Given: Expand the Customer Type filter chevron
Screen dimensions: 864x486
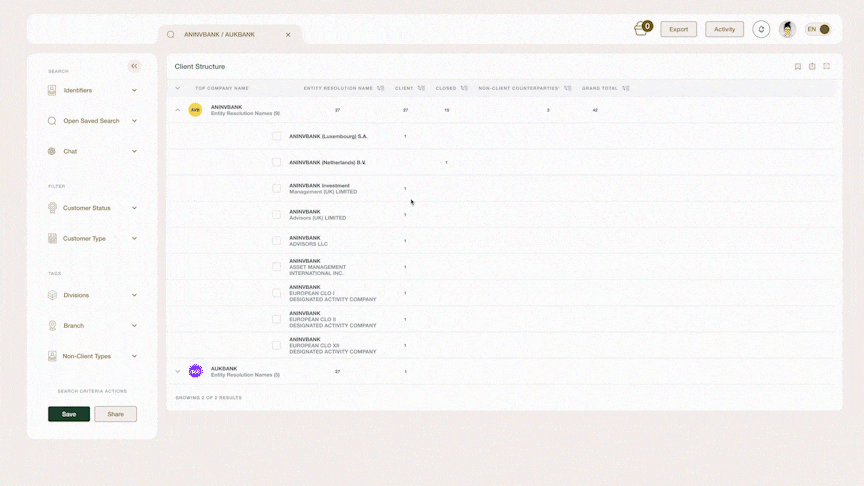Looking at the screenshot, I should [134, 239].
